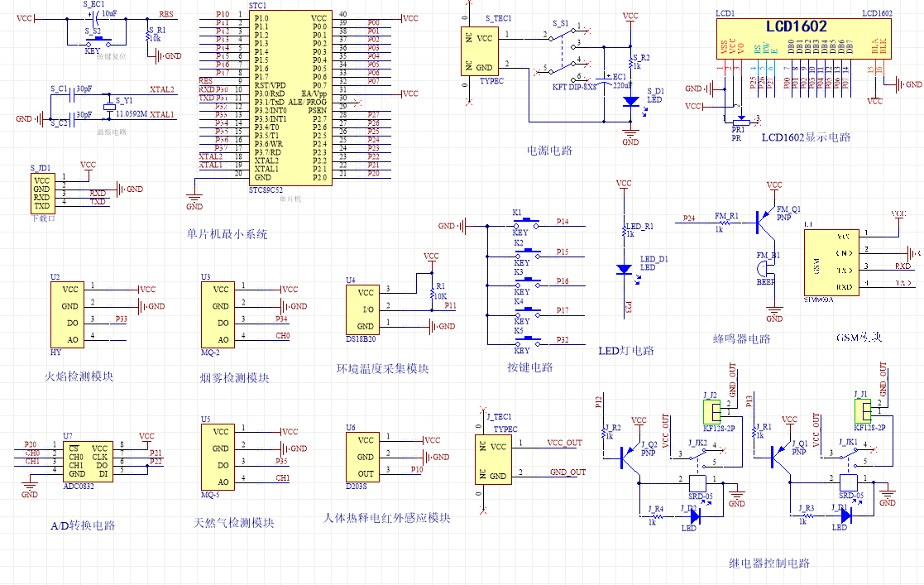The image size is (924, 585).
Task: Select the FM_R1 1k resistor
Action: coord(725,223)
